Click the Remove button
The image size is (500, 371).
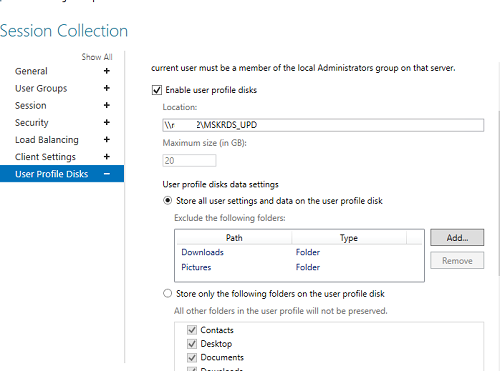click(457, 261)
